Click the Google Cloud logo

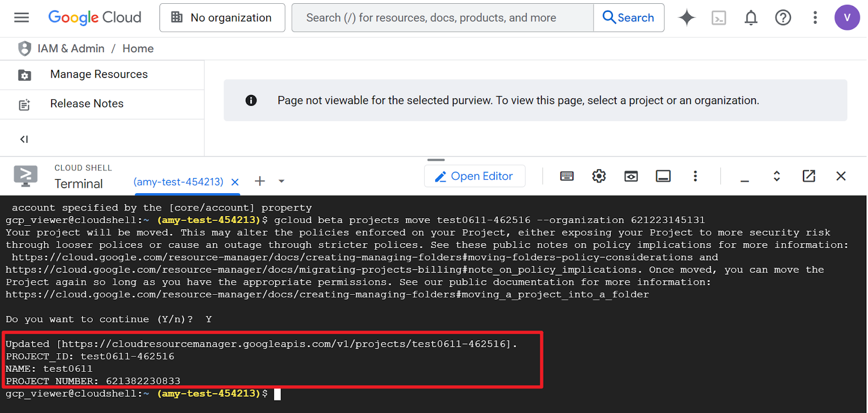click(x=95, y=17)
